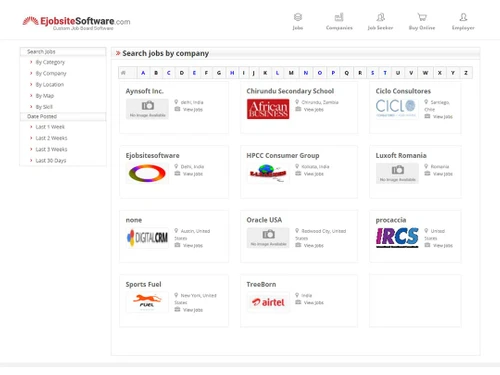Image resolution: width=500 pixels, height=375 pixels.
Task: Filter companies by letter C
Action: pos(169,73)
